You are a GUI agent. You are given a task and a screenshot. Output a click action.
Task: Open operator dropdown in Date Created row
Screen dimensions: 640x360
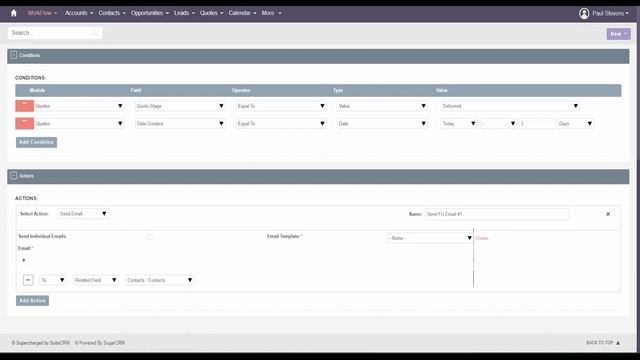pyautogui.click(x=281, y=124)
